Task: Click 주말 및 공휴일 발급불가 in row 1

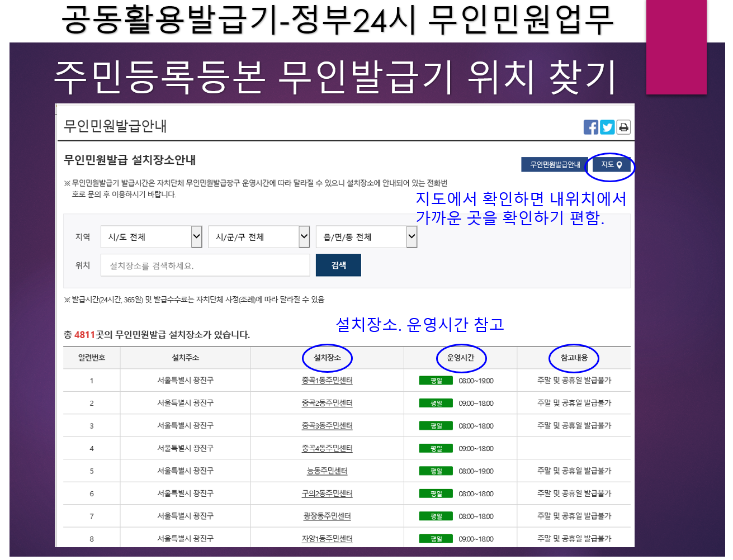Action: pos(574,381)
